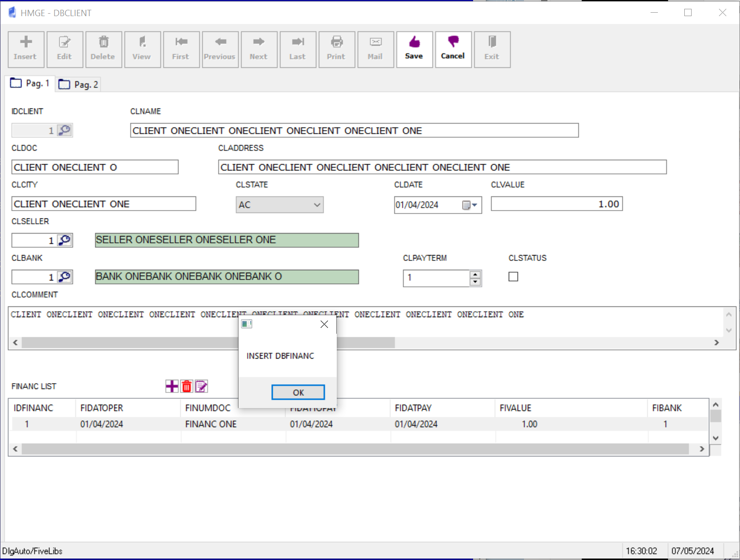This screenshot has width=740, height=560.
Task: Click the Cancel thumbs-down icon
Action: [x=453, y=43]
